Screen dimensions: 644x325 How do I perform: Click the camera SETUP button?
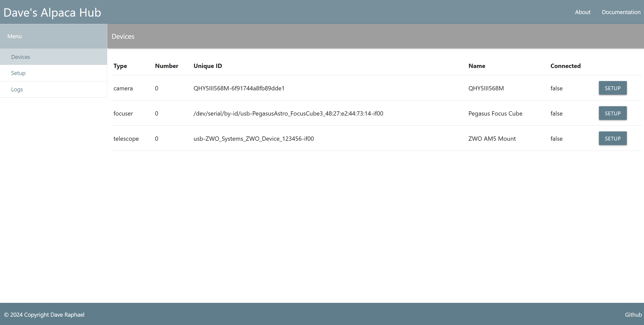coord(613,87)
